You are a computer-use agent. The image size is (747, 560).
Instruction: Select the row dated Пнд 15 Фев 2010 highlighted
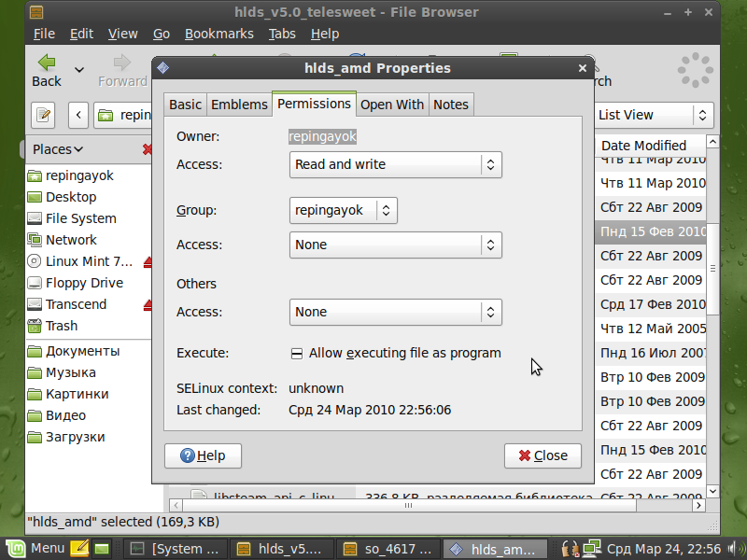(x=650, y=231)
